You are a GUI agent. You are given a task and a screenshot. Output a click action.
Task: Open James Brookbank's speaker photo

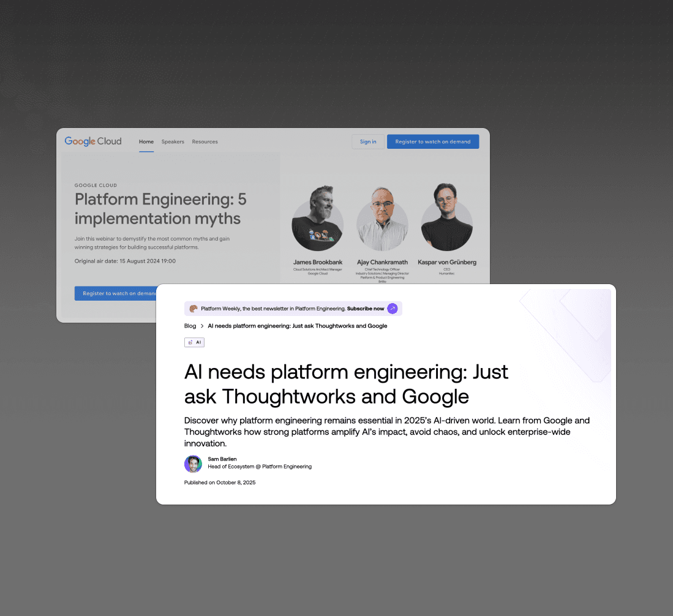pos(318,219)
